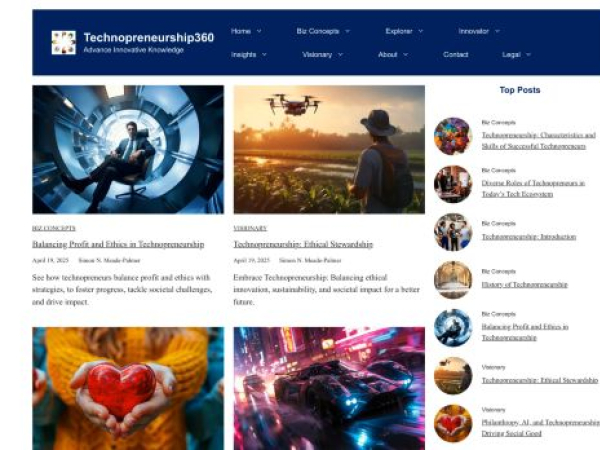
Task: Open the Visionary menu item
Action: (x=317, y=54)
